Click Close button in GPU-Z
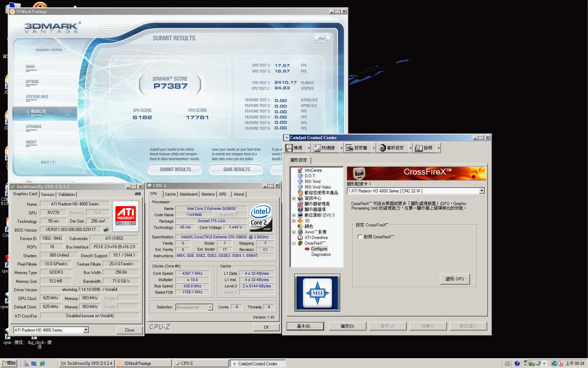Image resolution: width=588 pixels, height=368 pixels. (129, 330)
